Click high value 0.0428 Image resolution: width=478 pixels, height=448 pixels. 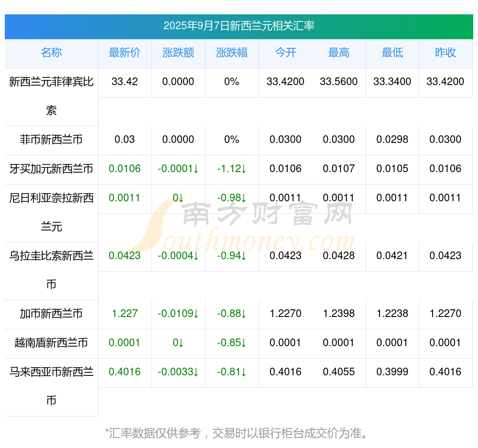[339, 256]
